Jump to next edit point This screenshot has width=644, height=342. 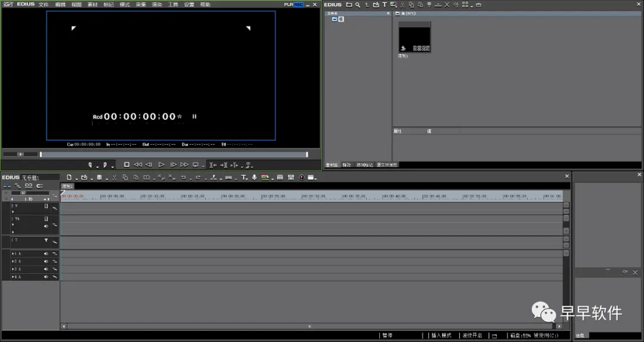click(x=224, y=165)
